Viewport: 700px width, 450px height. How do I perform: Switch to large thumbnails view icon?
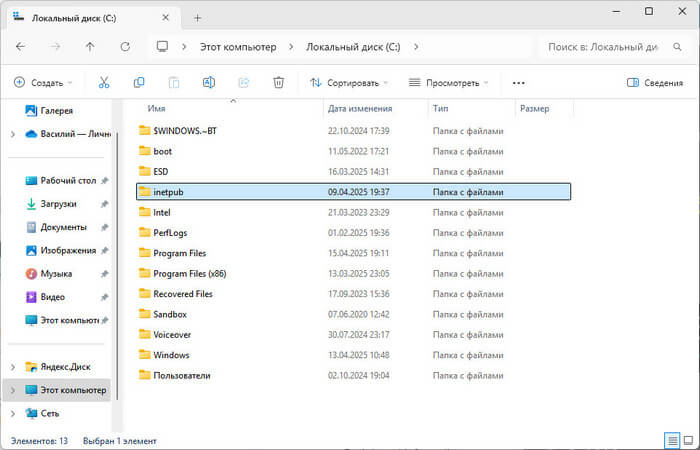click(688, 440)
